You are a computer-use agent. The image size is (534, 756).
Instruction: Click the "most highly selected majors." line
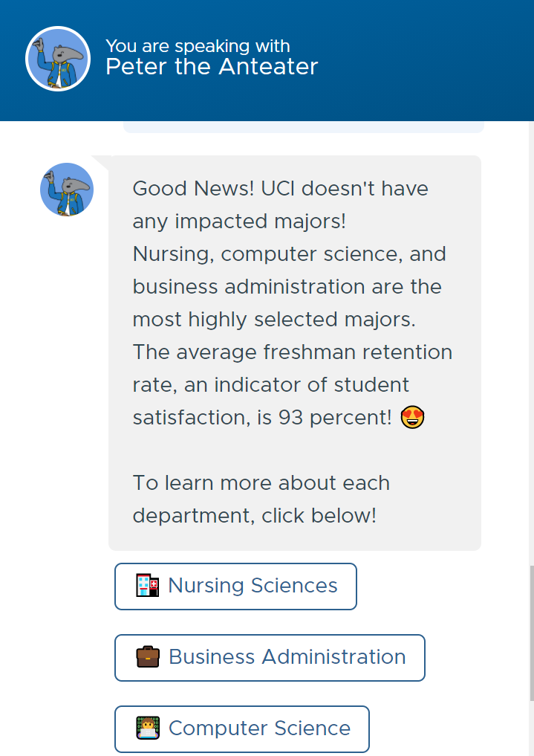tap(275, 320)
